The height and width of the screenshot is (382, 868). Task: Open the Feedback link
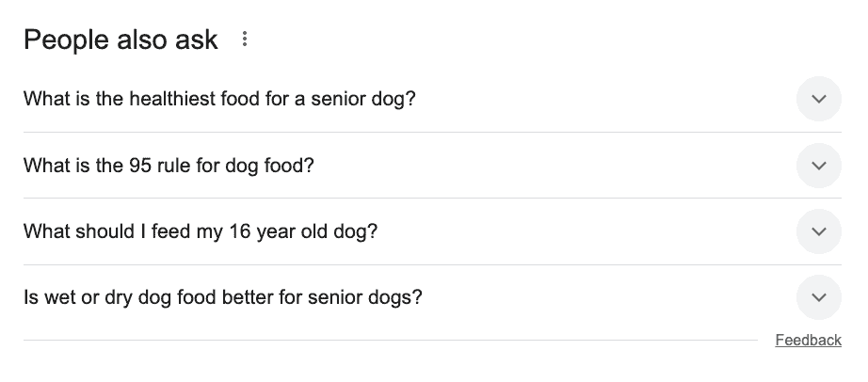click(x=808, y=341)
